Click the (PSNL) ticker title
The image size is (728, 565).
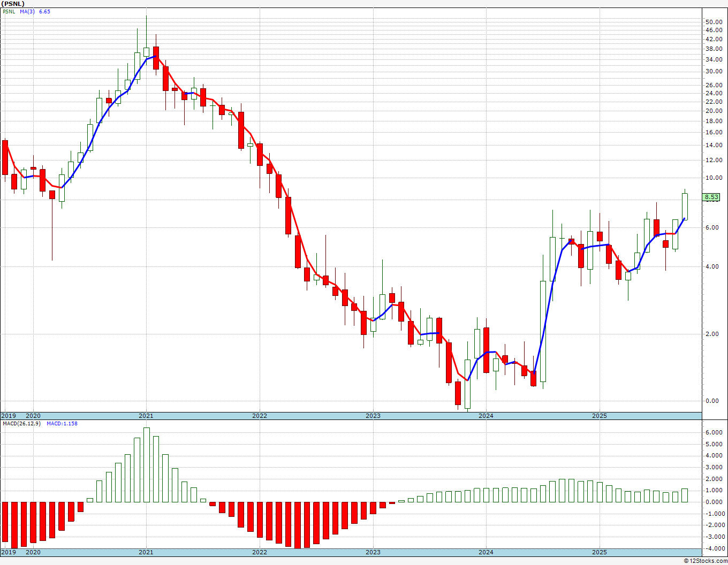pos(13,4)
